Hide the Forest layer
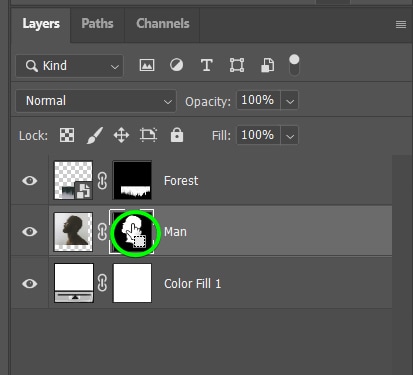This screenshot has height=375, width=413. [x=30, y=181]
